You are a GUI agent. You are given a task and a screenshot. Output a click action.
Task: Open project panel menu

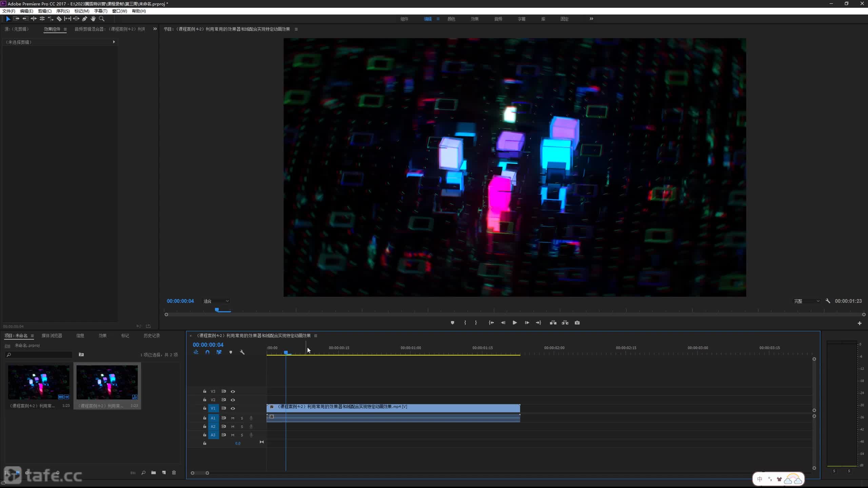[32, 336]
